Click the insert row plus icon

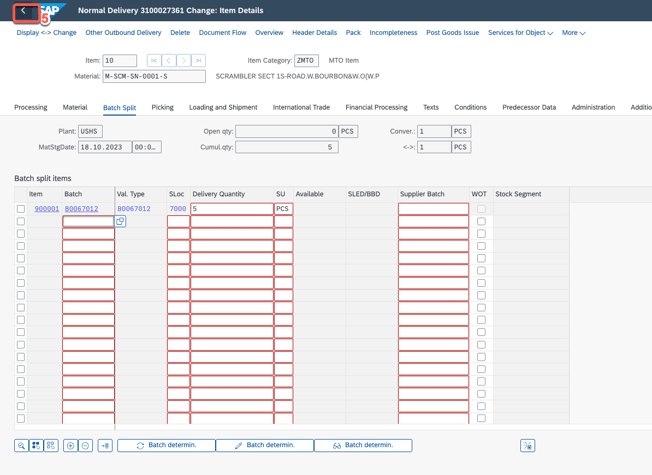coord(70,445)
